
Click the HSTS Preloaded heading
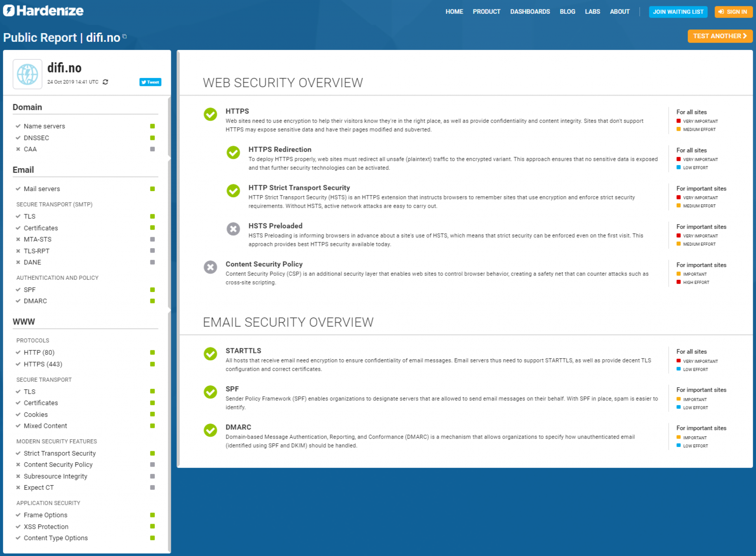[275, 226]
